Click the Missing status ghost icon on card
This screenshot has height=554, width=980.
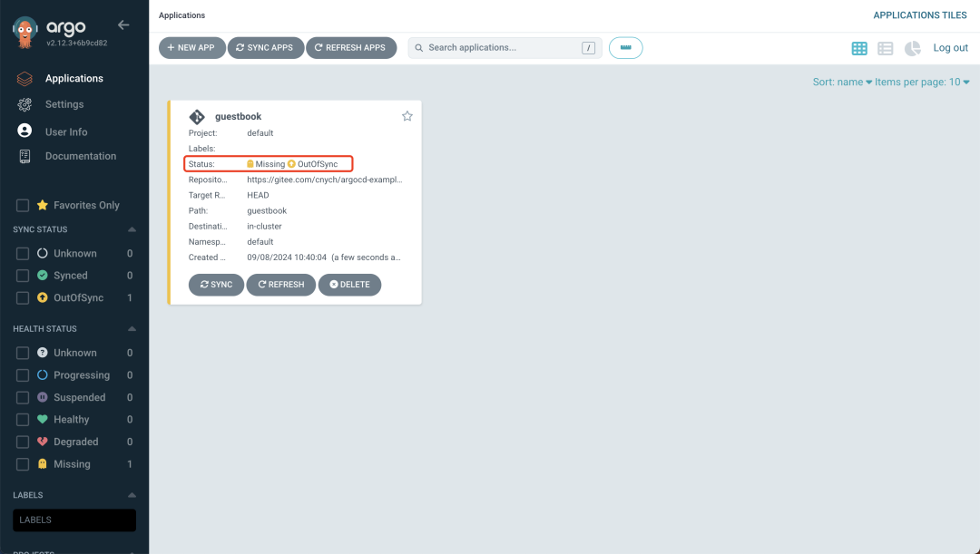tap(250, 163)
